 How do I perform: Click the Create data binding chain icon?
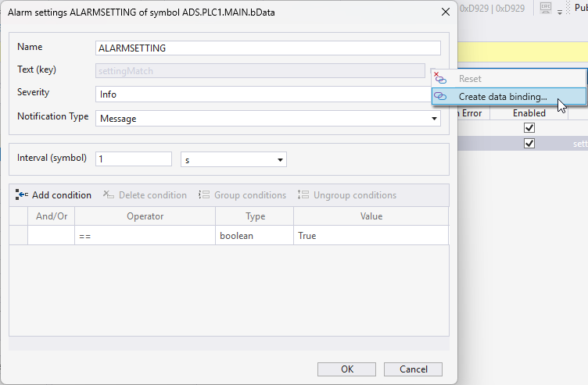(440, 96)
